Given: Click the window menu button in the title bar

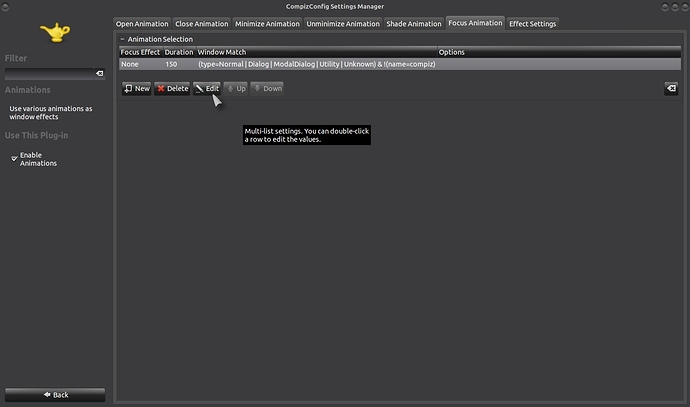Looking at the screenshot, I should click(5, 7).
